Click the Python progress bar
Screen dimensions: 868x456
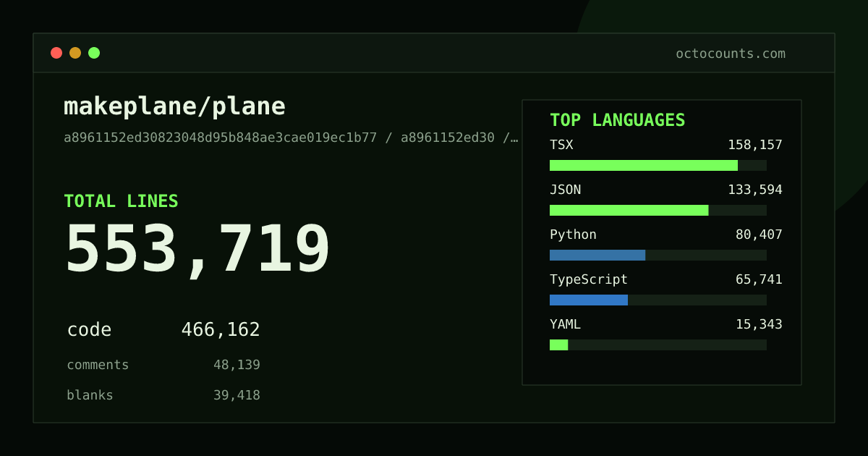[658, 255]
